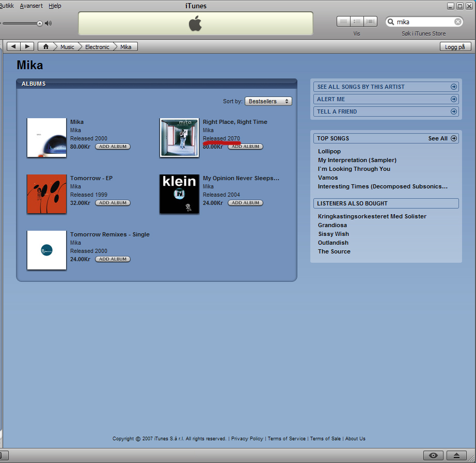Viewport: 476px width, 463px height.
Task: Open Kringkastingsorkesteret Med Solister artist
Action: (372, 216)
